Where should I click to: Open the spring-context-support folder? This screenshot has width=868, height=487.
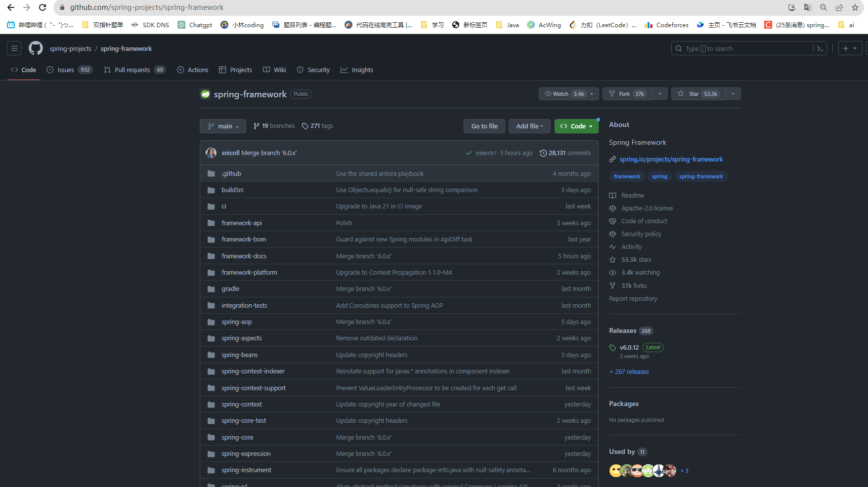click(x=254, y=388)
